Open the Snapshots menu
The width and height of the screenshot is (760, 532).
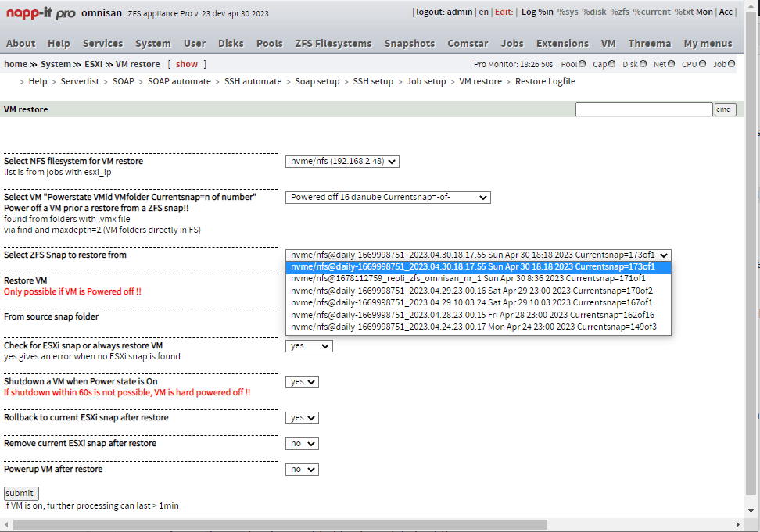tap(410, 44)
